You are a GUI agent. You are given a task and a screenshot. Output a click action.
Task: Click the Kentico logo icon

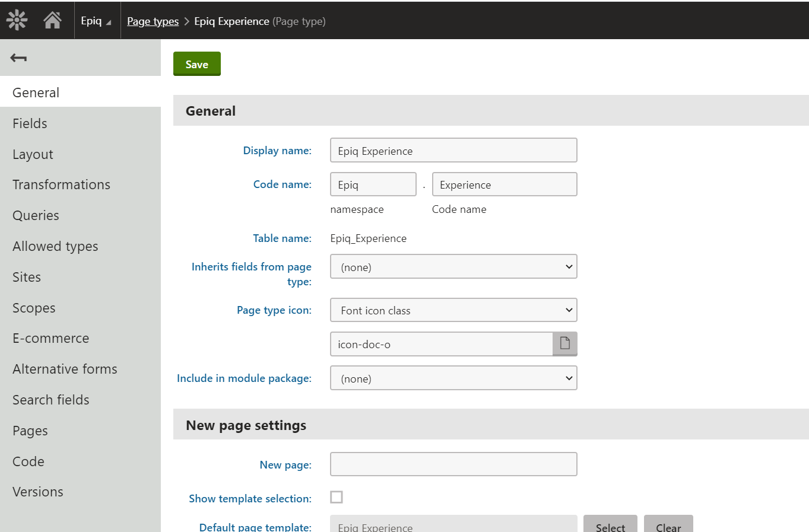16,19
